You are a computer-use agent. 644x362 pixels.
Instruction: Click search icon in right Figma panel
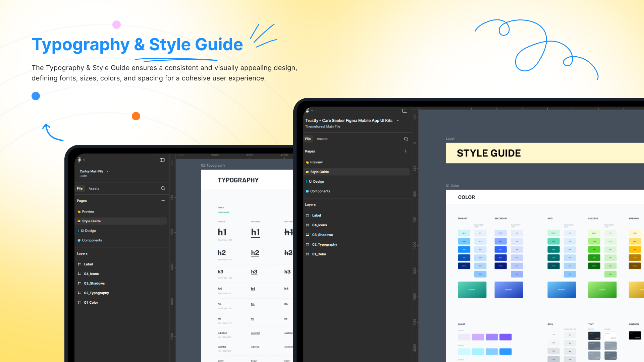(406, 139)
